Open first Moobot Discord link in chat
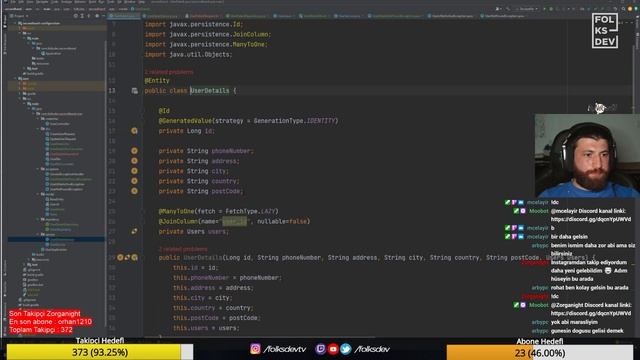640x360 pixels. 591,219
